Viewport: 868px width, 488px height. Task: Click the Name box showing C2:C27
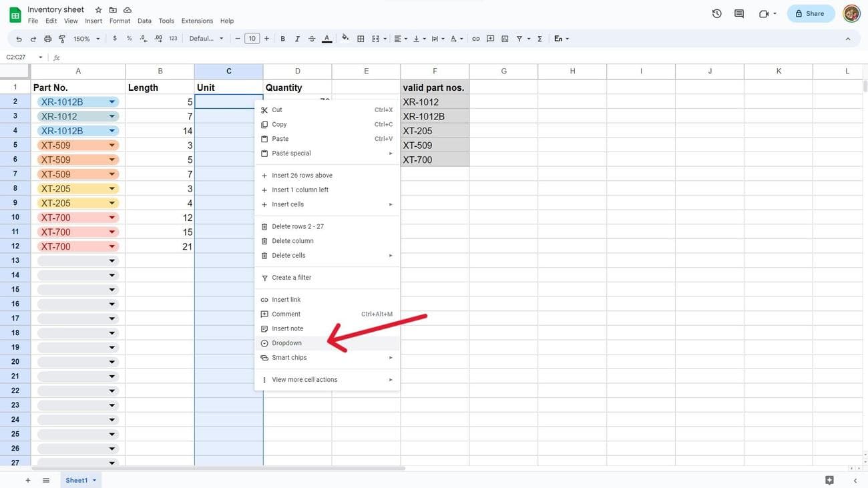point(20,57)
